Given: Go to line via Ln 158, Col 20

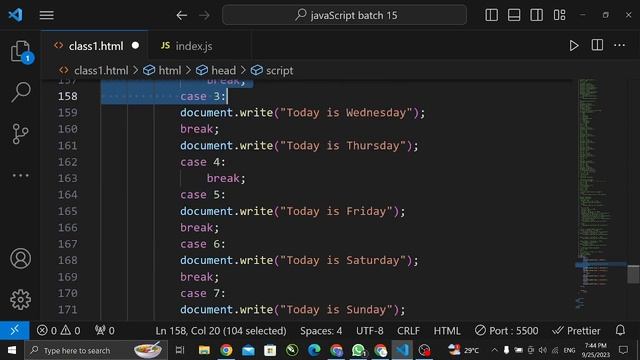Looking at the screenshot, I should tap(221, 331).
